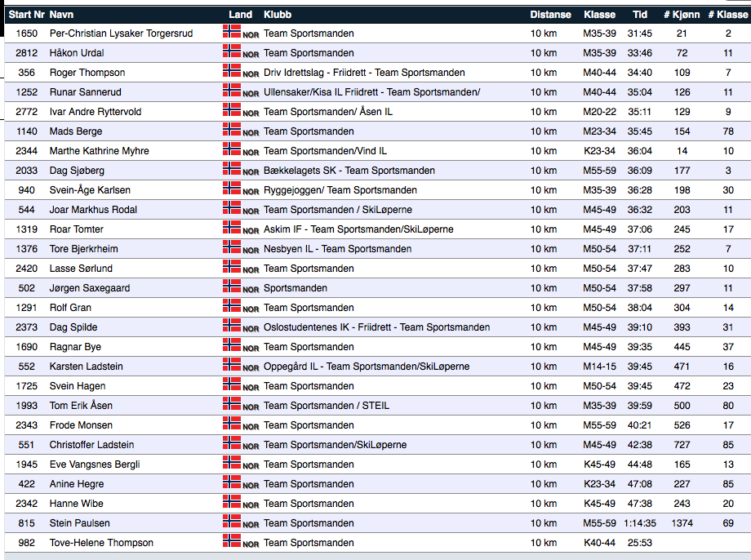
Task: Click the club Ryggejoggen/ Team Sportsmanden
Action: tap(340, 190)
